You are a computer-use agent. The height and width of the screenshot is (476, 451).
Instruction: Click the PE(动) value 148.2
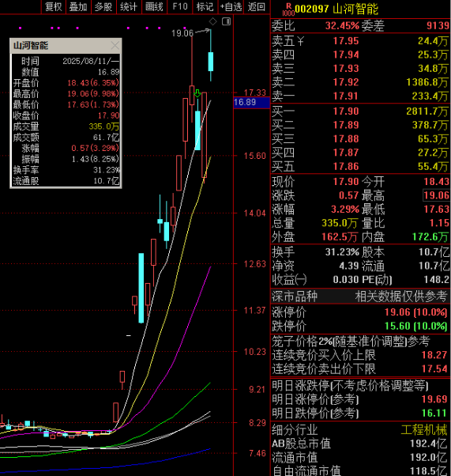tap(437, 280)
